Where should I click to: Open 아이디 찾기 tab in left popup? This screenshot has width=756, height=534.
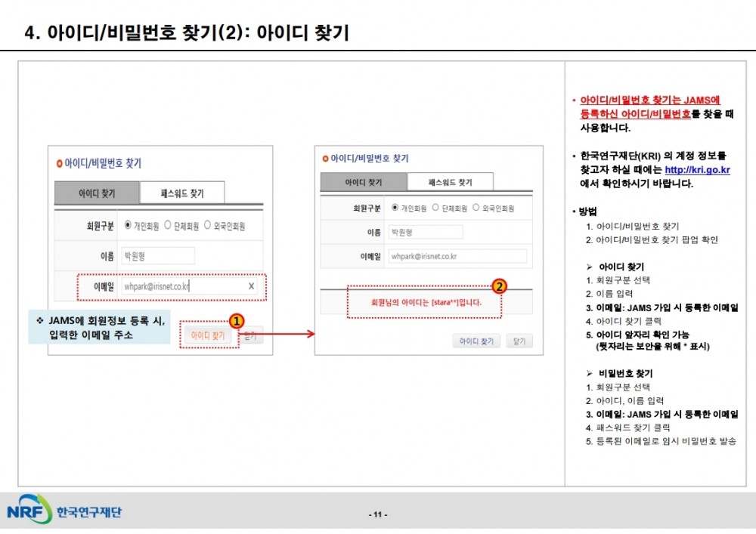click(97, 193)
